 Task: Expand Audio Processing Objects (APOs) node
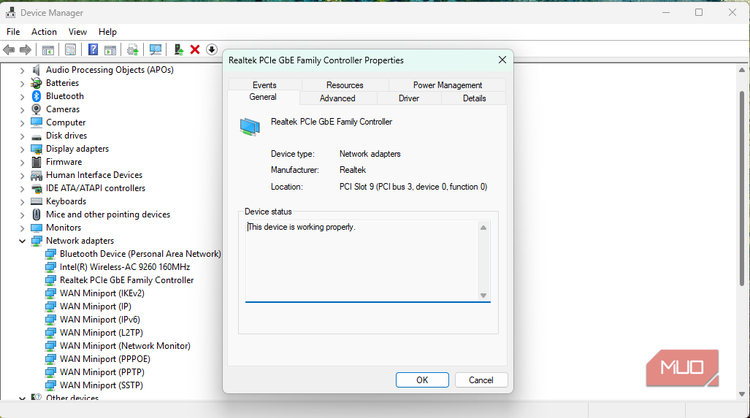point(22,70)
